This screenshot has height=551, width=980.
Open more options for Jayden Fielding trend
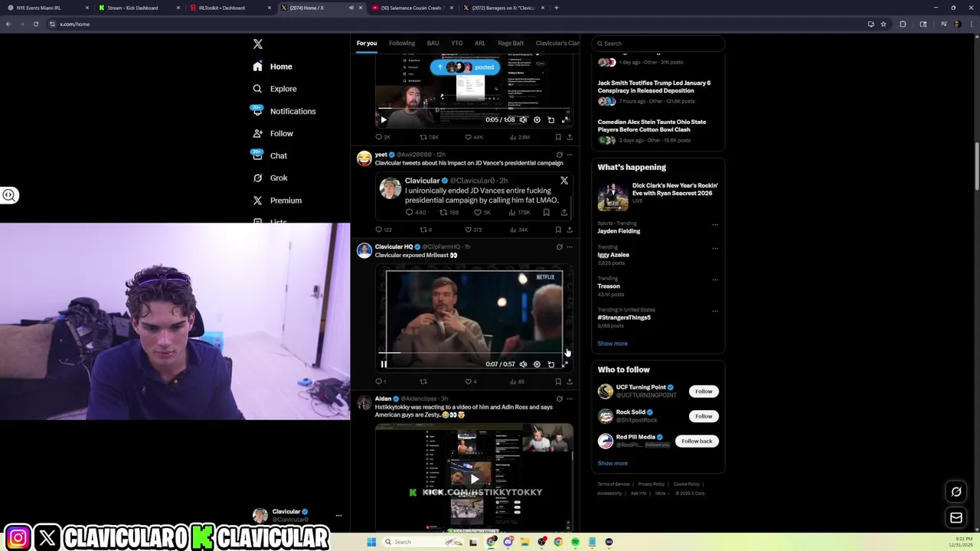click(x=715, y=225)
